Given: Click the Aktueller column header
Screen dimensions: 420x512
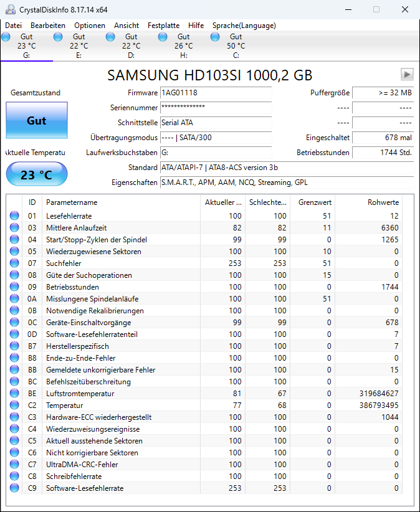Looking at the screenshot, I should click(222, 202).
